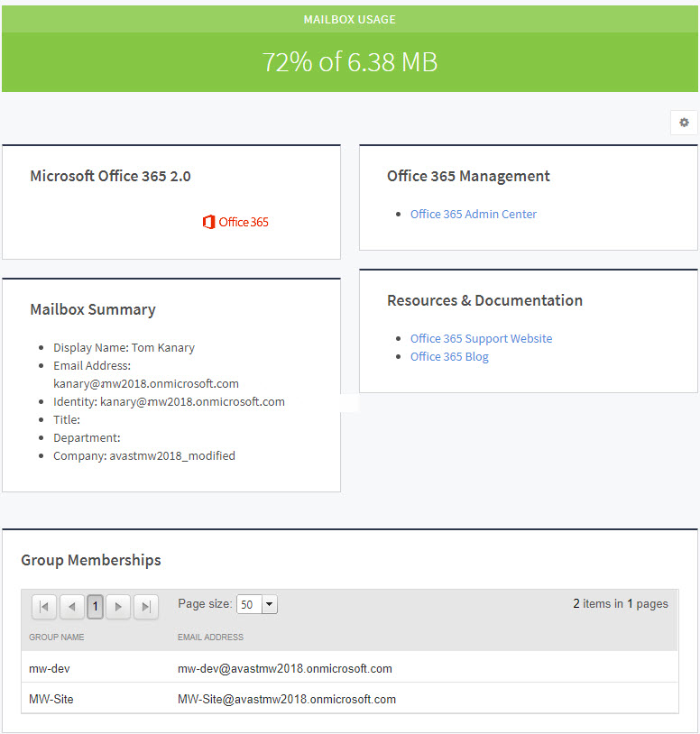Click the Group Memberships heading
700x734 pixels.
91,560
